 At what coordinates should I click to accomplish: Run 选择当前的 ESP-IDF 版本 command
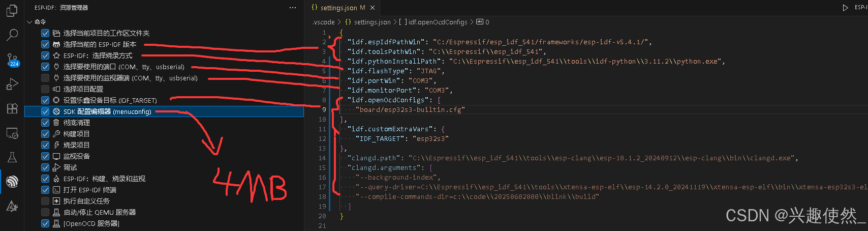coord(100,44)
